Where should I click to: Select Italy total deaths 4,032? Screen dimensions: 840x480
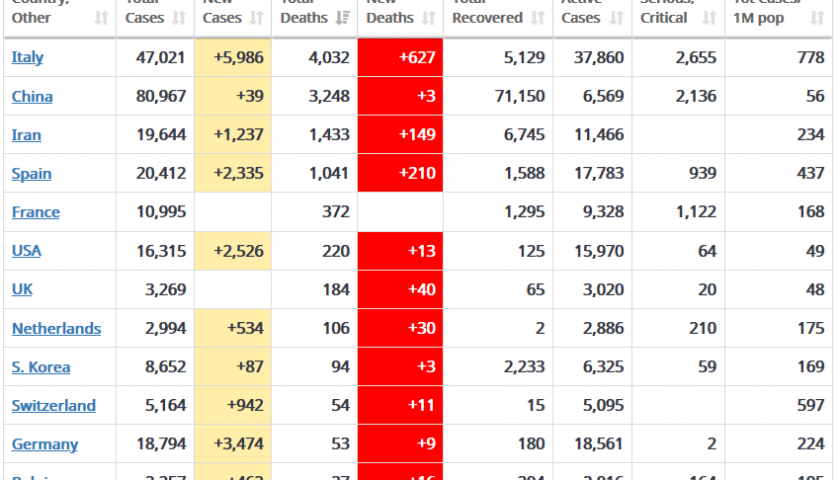329,57
